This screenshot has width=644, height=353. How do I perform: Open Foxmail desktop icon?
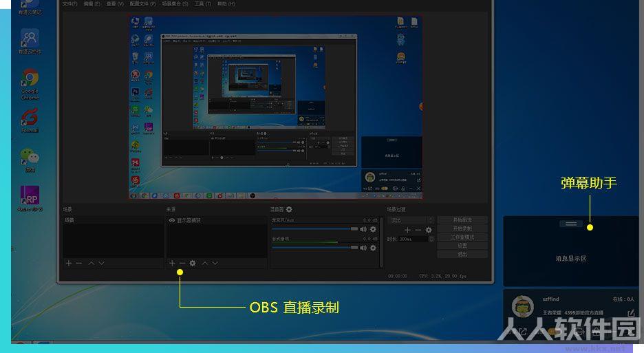(x=30, y=120)
